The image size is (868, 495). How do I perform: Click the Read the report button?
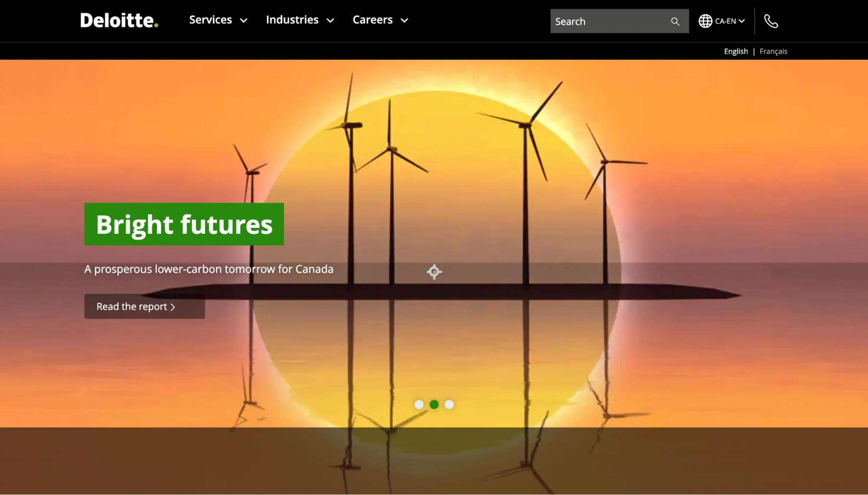pos(145,306)
